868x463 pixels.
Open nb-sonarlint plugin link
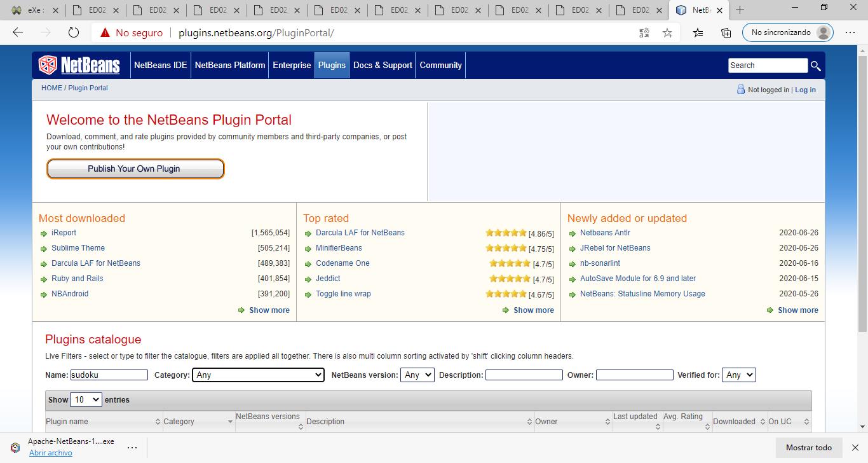[x=600, y=263]
